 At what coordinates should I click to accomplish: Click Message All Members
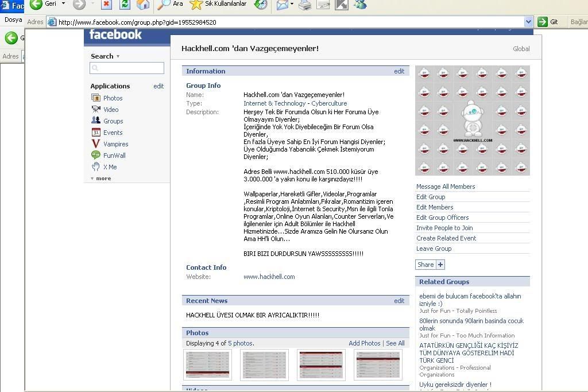446,187
